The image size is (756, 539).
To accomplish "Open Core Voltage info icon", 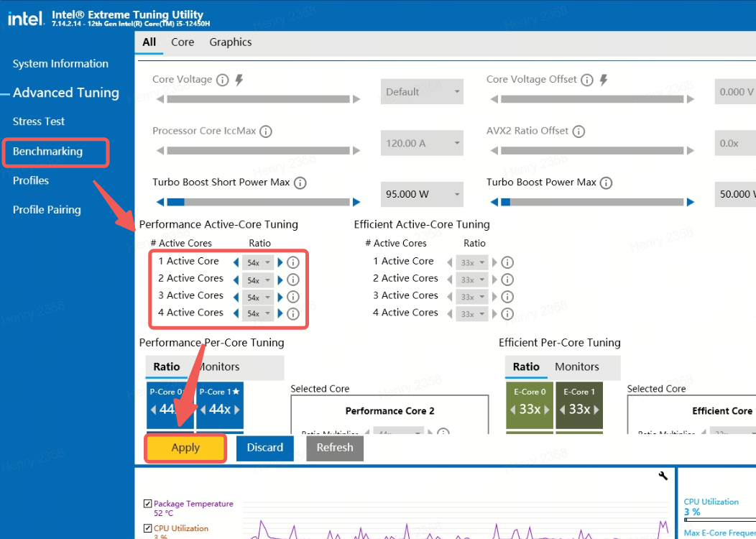I will [222, 80].
